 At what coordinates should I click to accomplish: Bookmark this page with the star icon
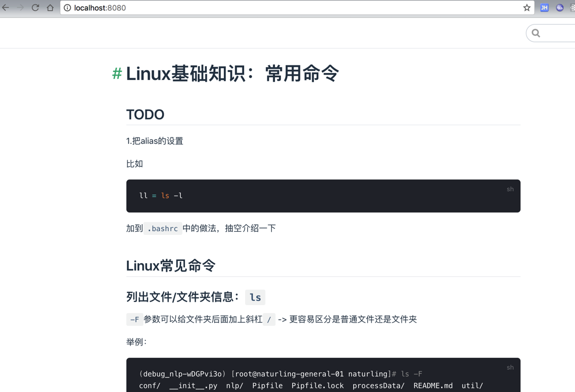pyautogui.click(x=527, y=8)
